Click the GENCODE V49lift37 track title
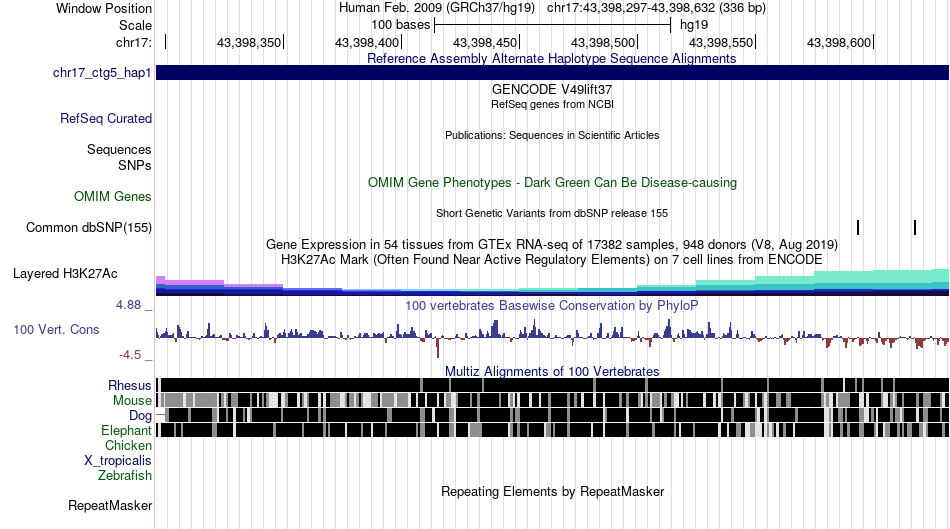 click(552, 90)
